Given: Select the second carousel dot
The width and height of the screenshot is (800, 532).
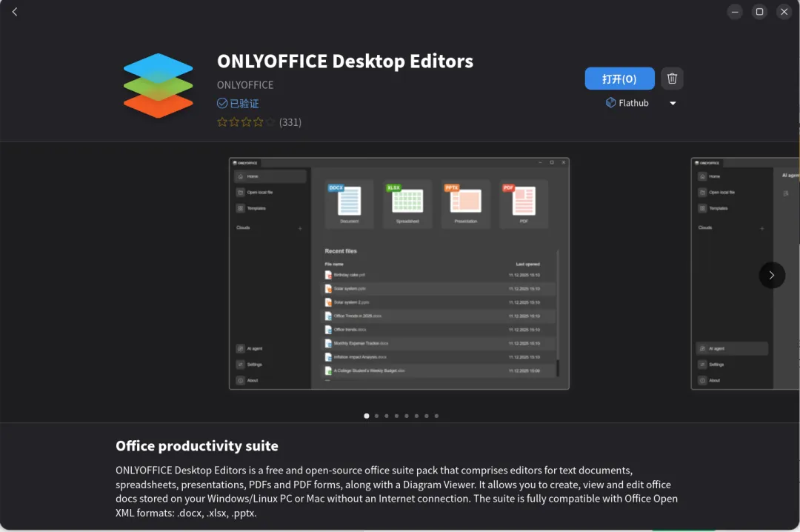Looking at the screenshot, I should click(x=376, y=416).
